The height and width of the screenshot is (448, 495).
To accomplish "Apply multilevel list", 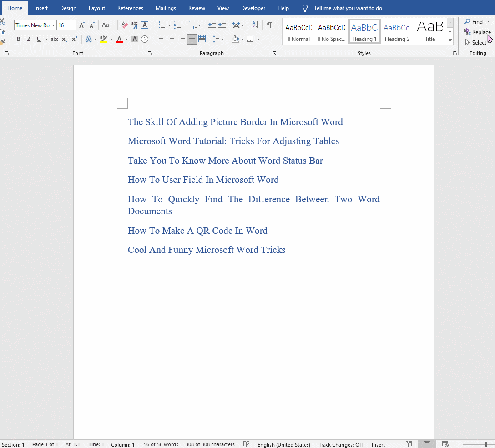I will (193, 25).
